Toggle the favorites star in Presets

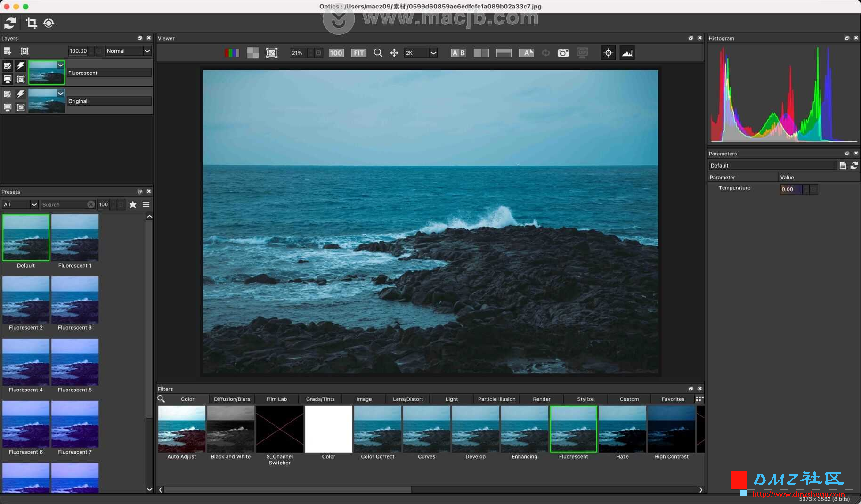tap(133, 204)
